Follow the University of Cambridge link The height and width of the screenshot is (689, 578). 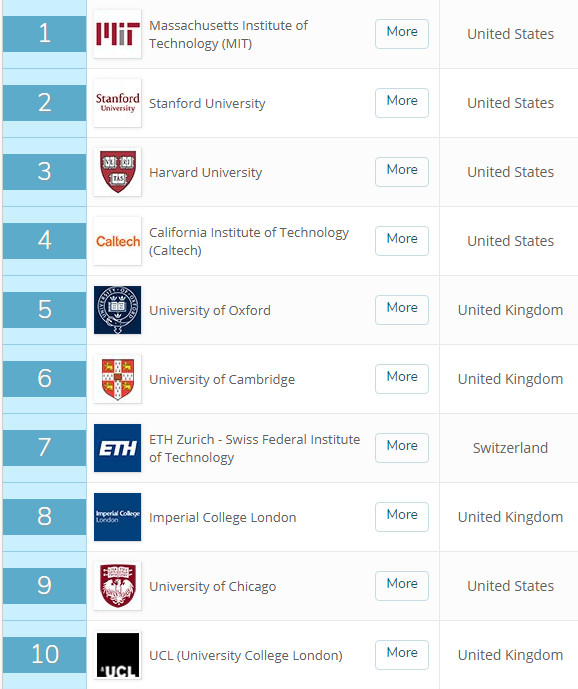[222, 379]
